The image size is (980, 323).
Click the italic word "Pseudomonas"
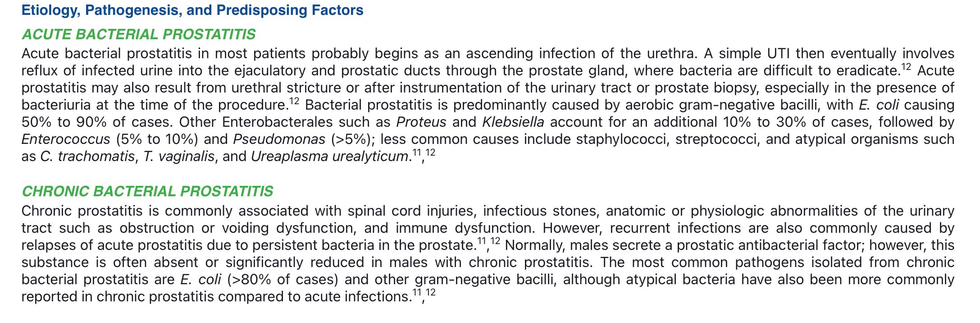click(279, 139)
